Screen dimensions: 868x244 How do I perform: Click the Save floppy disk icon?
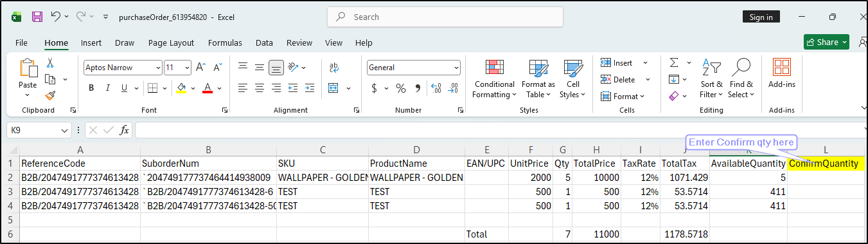[37, 17]
